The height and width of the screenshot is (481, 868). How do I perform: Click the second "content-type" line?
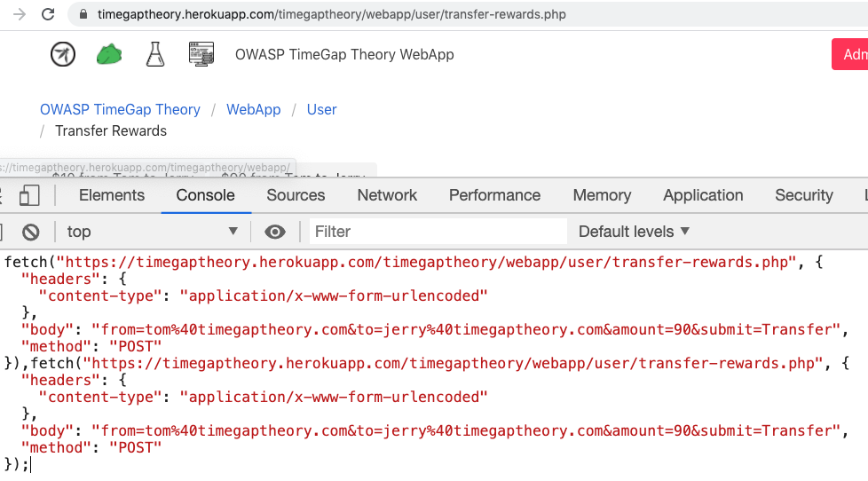click(x=263, y=397)
